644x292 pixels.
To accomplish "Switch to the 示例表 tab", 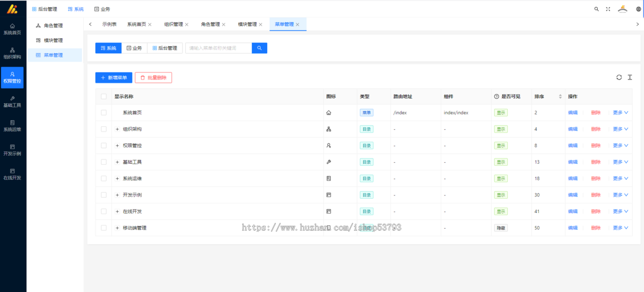I will tap(109, 24).
